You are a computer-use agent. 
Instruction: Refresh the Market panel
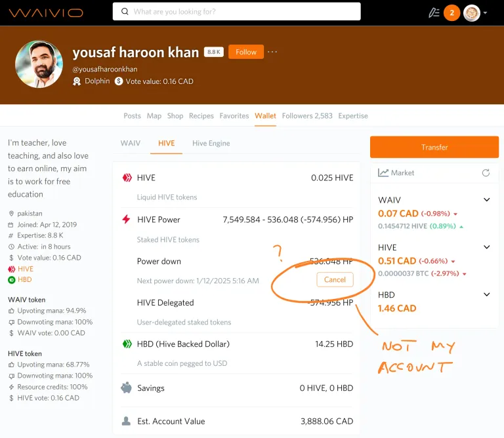tap(486, 172)
